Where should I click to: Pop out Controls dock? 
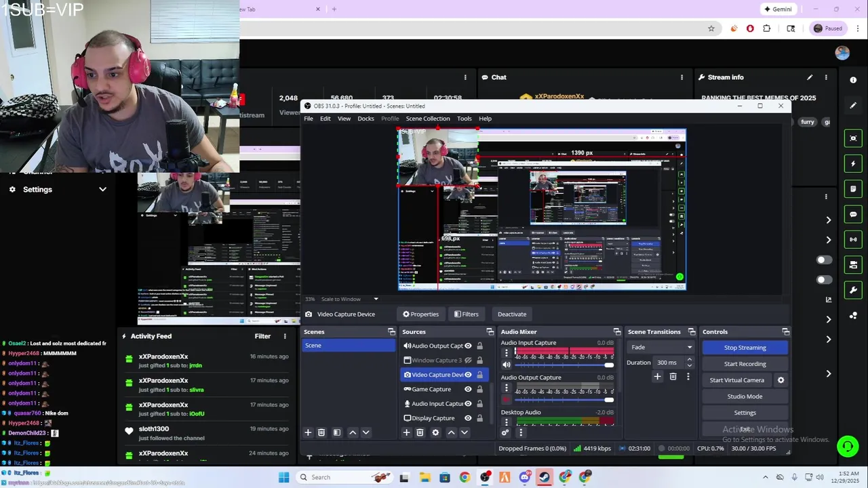pyautogui.click(x=785, y=332)
